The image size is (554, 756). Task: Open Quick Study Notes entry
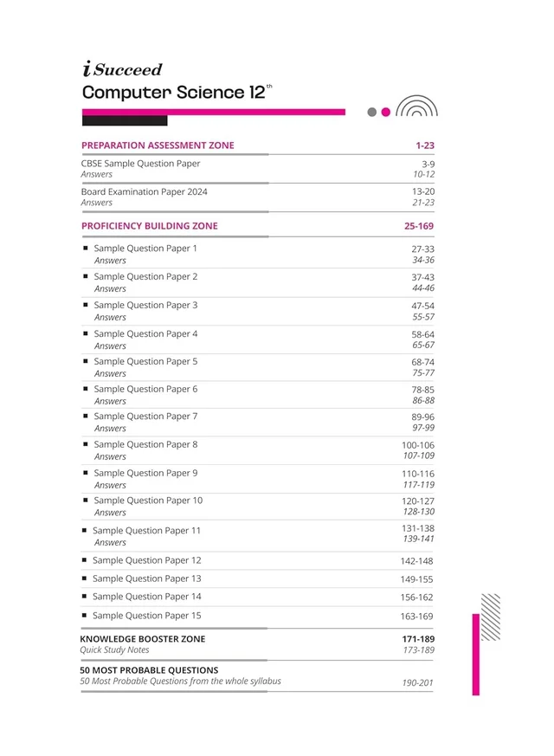pos(114,650)
